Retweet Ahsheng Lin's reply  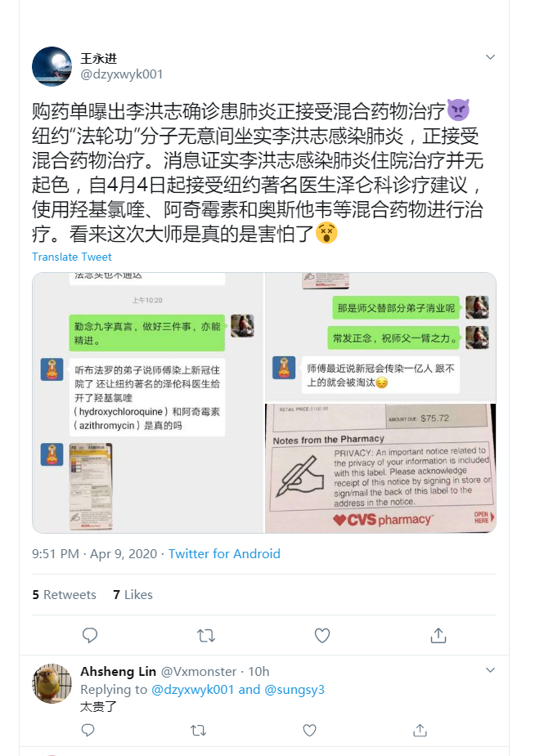click(198, 731)
